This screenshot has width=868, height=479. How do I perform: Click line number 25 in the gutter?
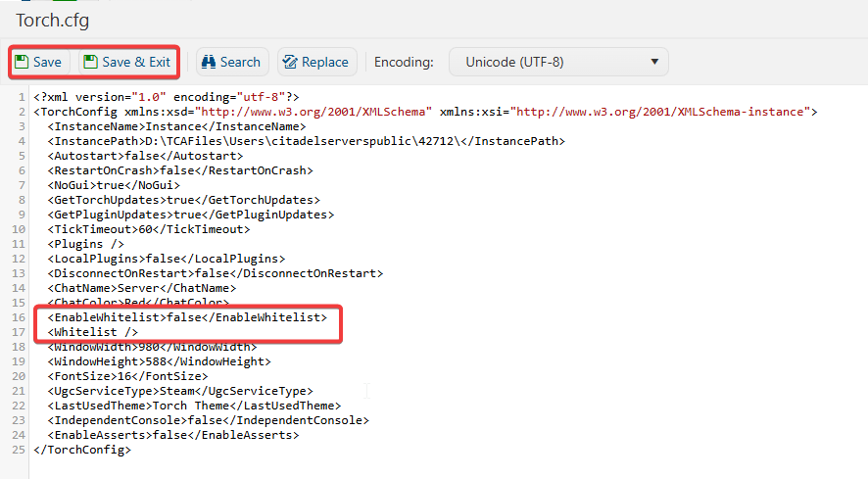[19, 450]
